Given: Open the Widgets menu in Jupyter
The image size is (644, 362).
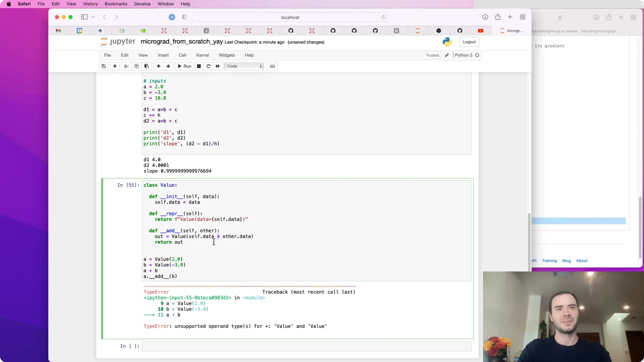Looking at the screenshot, I should tap(226, 55).
